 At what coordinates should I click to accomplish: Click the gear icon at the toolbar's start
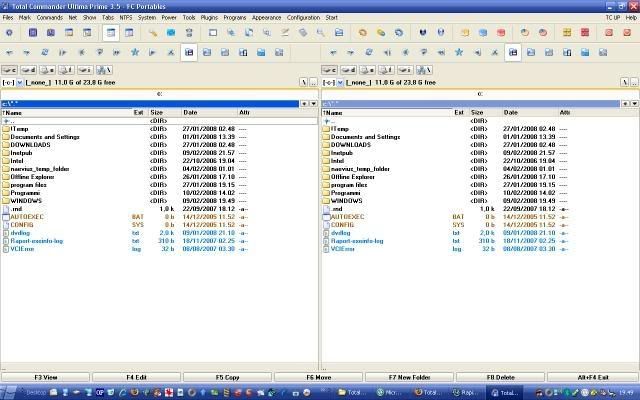tap(9, 33)
